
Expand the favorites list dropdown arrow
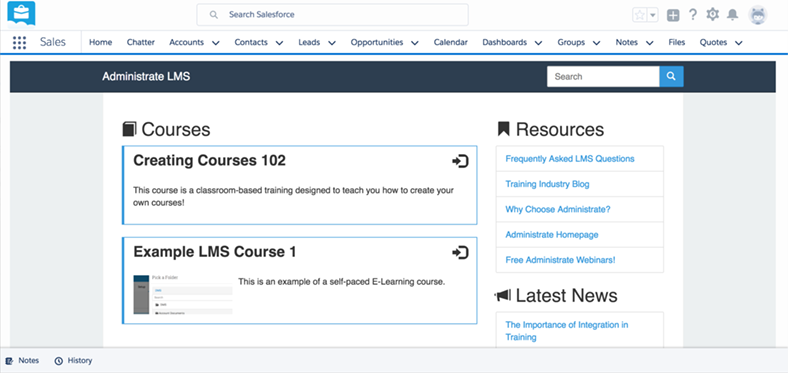pyautogui.click(x=653, y=15)
